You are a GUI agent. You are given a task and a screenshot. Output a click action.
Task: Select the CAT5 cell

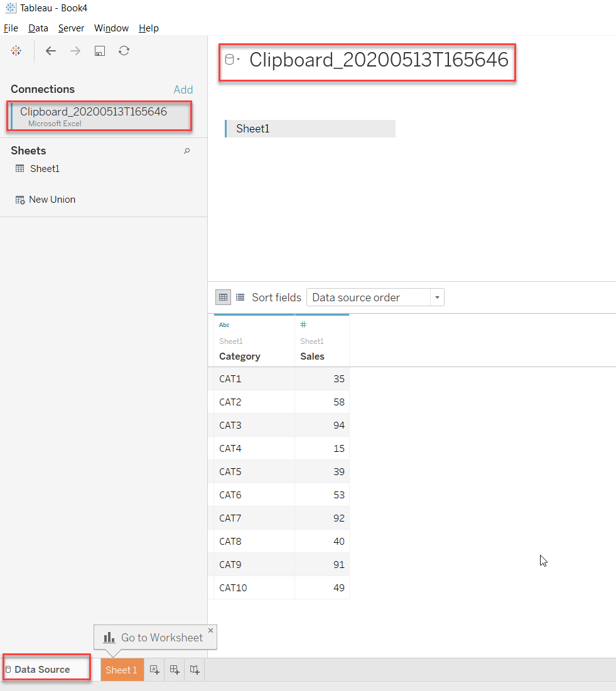pyautogui.click(x=254, y=471)
